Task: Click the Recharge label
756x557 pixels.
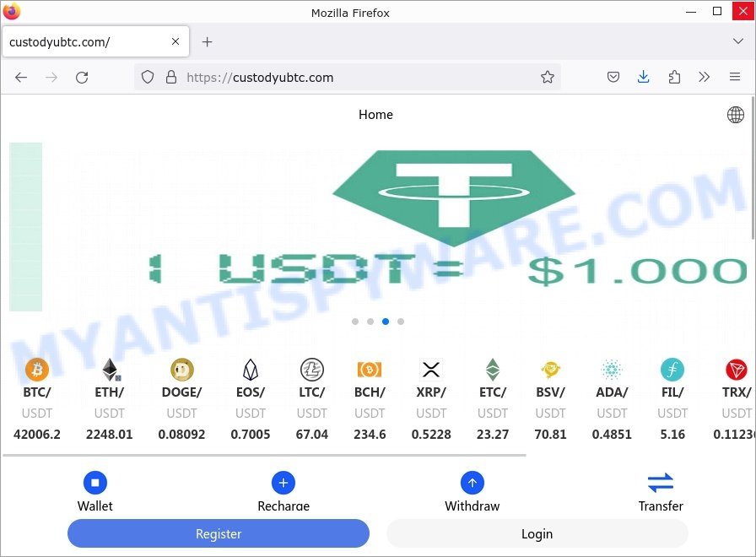Action: (283, 506)
